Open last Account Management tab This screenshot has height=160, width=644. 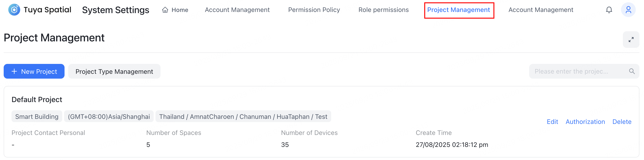click(540, 10)
